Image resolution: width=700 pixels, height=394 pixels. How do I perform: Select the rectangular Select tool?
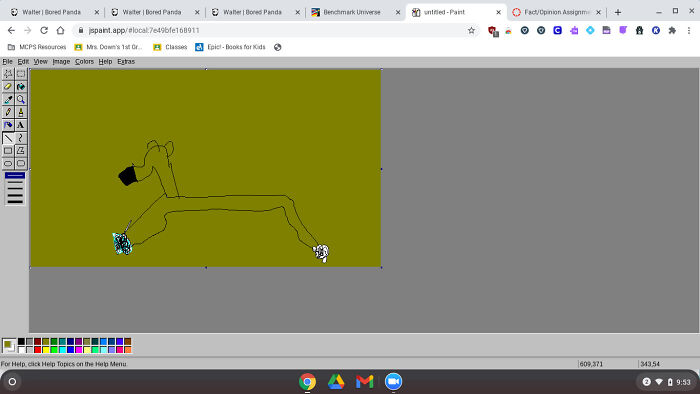[21, 74]
